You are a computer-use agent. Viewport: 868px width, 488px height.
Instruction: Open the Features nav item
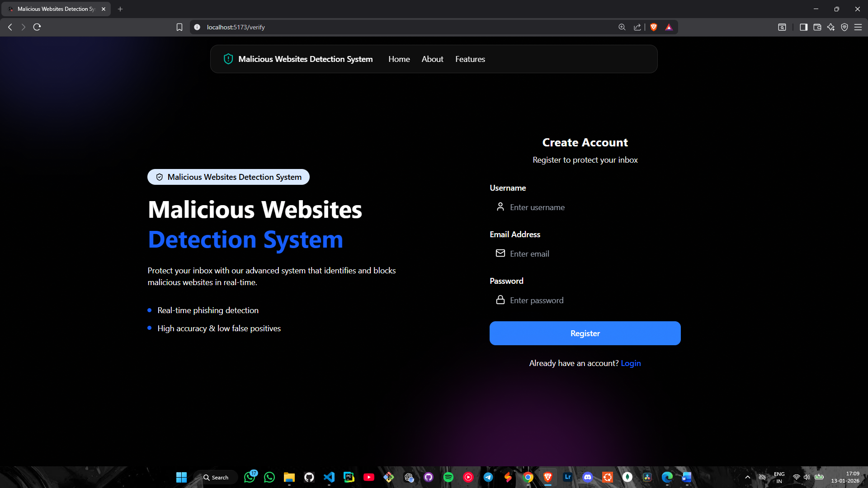tap(470, 59)
